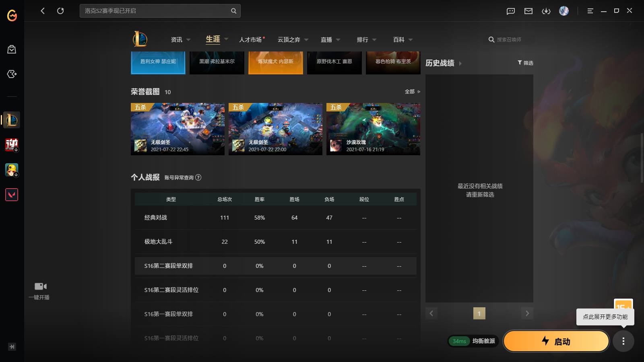This screenshot has width=644, height=362.
Task: View all honor screenshots via 全部
Action: 413,92
